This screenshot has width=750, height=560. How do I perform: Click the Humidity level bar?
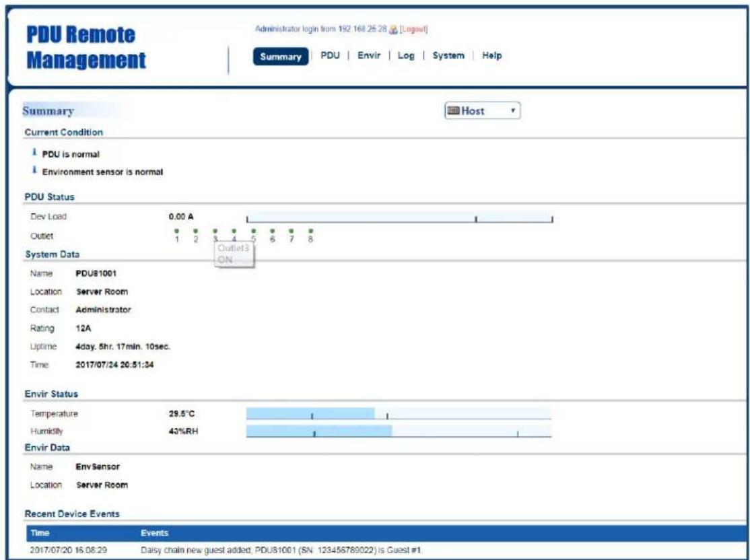399,431
